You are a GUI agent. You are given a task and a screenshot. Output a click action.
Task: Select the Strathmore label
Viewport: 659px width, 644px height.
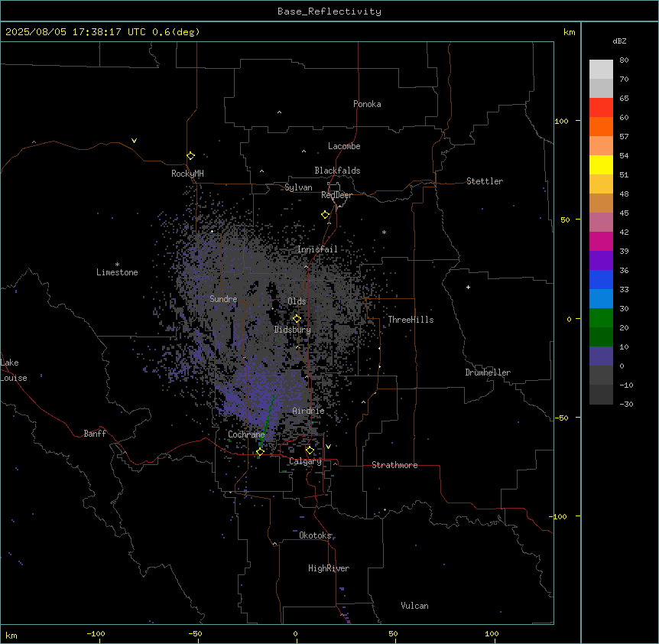click(x=394, y=465)
